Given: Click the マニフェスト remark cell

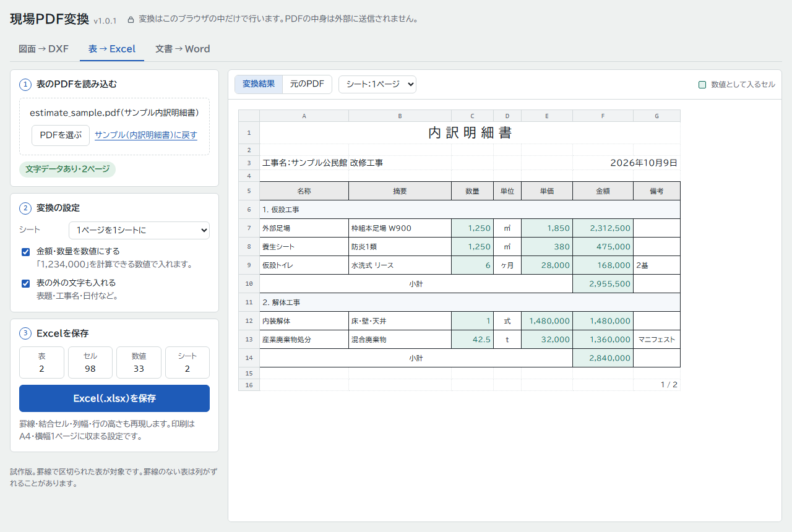Looking at the screenshot, I should 656,340.
